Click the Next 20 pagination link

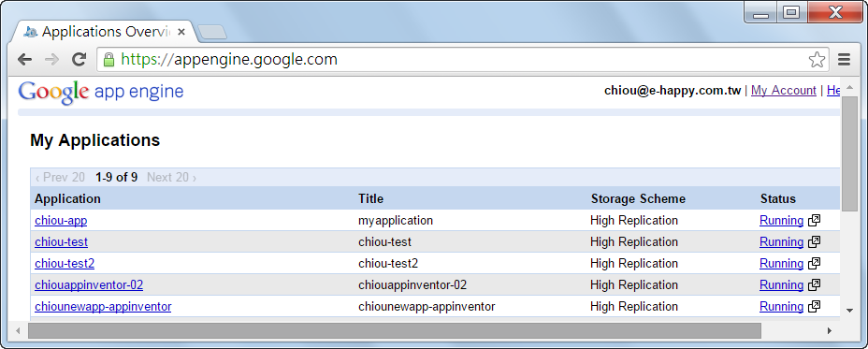pyautogui.click(x=171, y=177)
